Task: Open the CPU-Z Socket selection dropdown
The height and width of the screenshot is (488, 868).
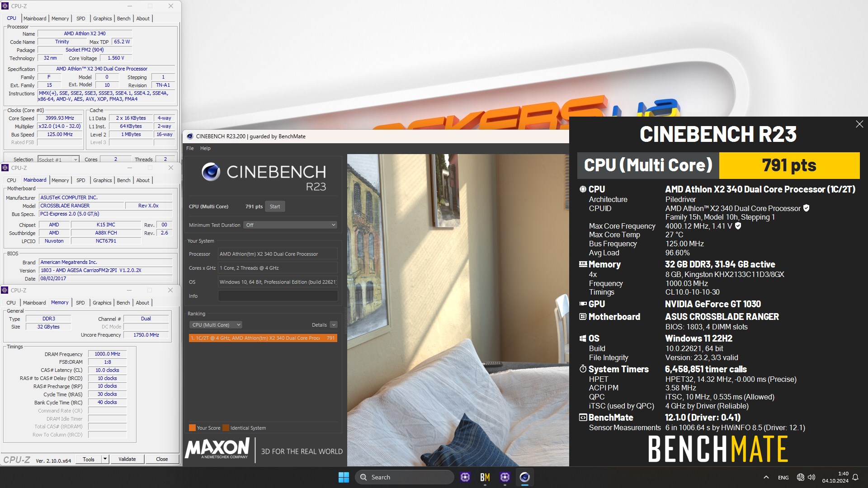Action: click(x=58, y=160)
